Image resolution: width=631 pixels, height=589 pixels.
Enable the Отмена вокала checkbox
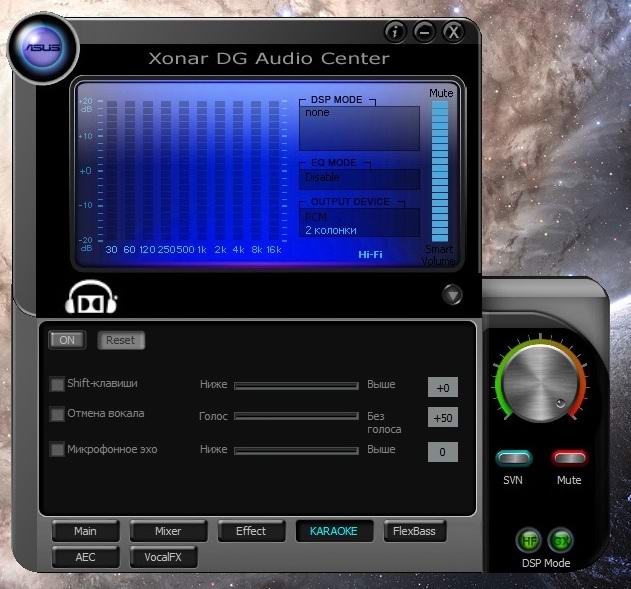point(57,414)
